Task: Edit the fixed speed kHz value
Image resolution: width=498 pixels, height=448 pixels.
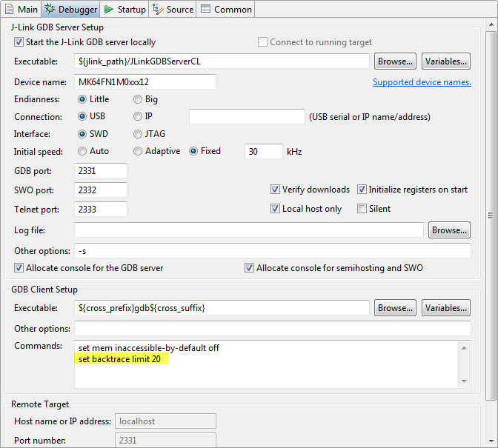Action: (264, 151)
